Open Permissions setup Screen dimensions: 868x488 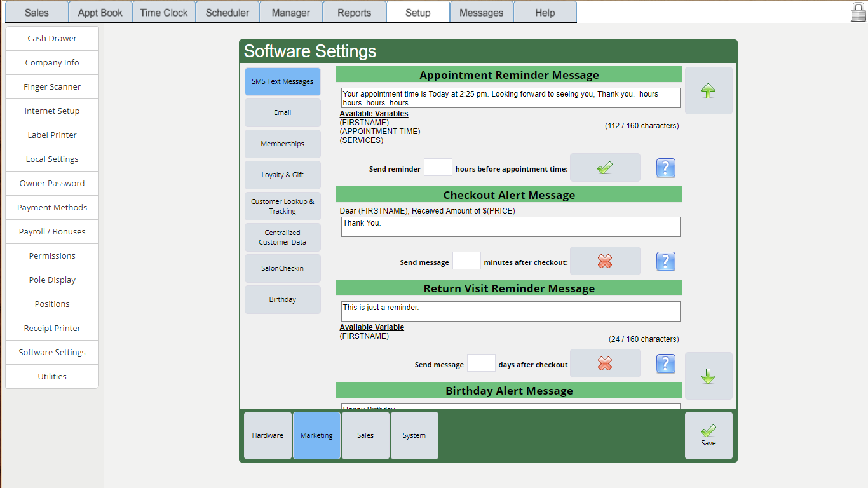pos(52,256)
